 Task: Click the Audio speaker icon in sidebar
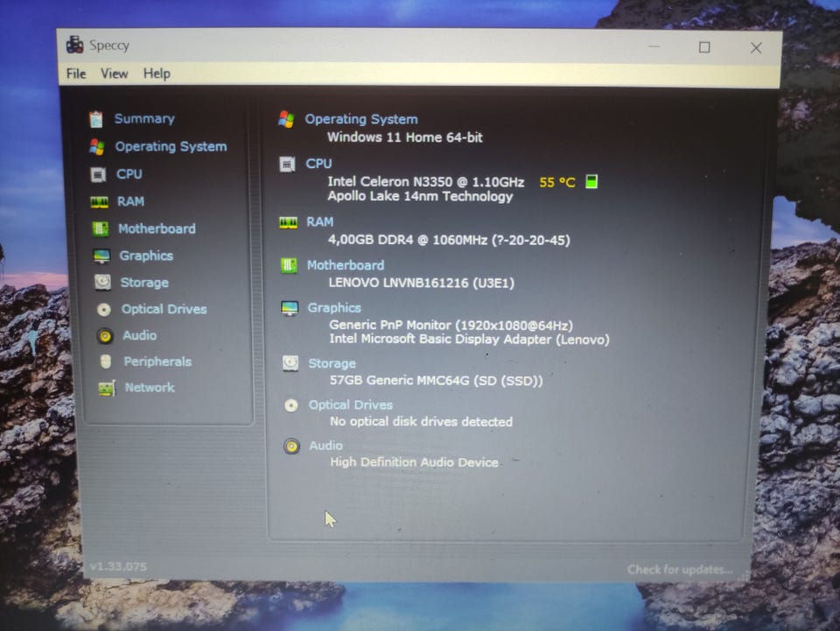pyautogui.click(x=105, y=336)
